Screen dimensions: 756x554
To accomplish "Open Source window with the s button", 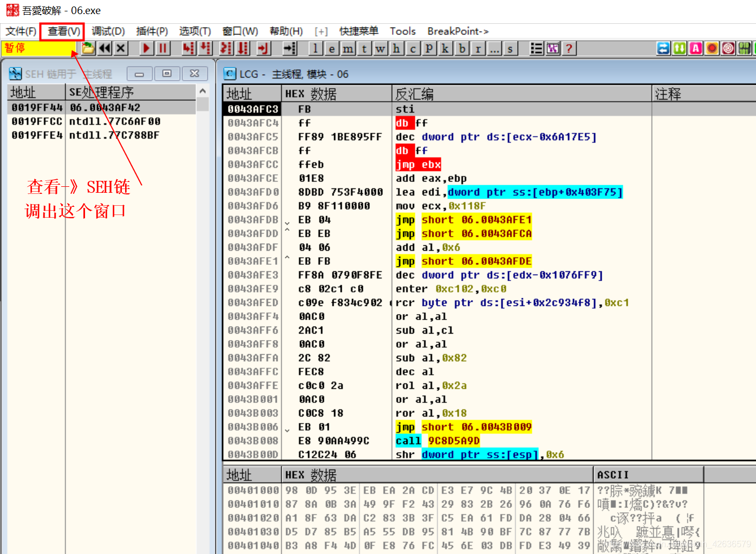I will [510, 49].
